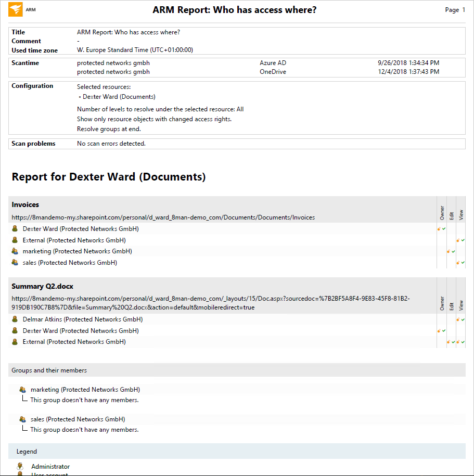
Task: Click group icon beside marketing under Invoices
Action: click(15, 251)
